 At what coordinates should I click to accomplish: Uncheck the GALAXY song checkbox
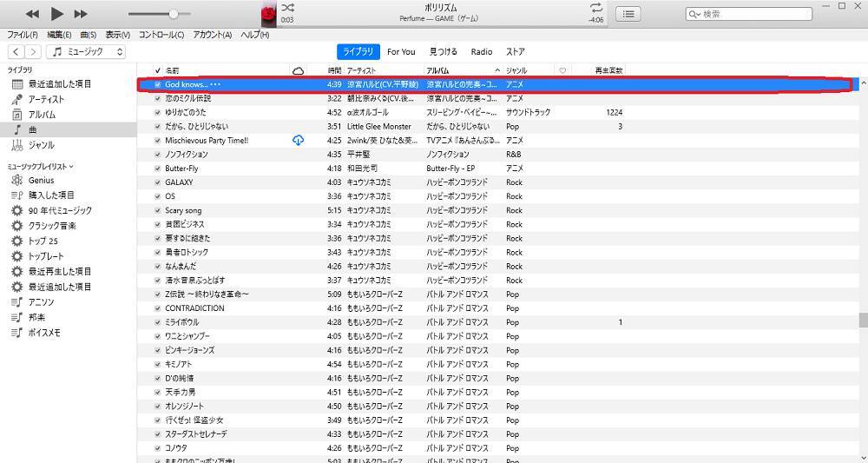[x=157, y=182]
